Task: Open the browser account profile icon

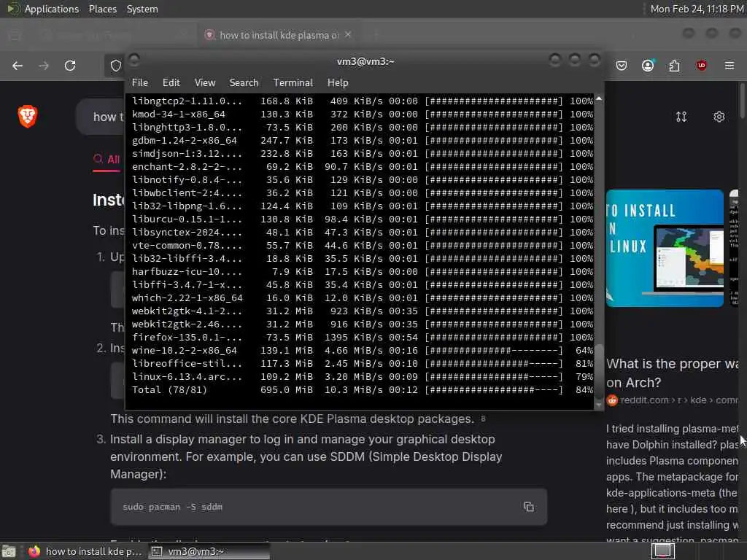Action: click(x=648, y=66)
